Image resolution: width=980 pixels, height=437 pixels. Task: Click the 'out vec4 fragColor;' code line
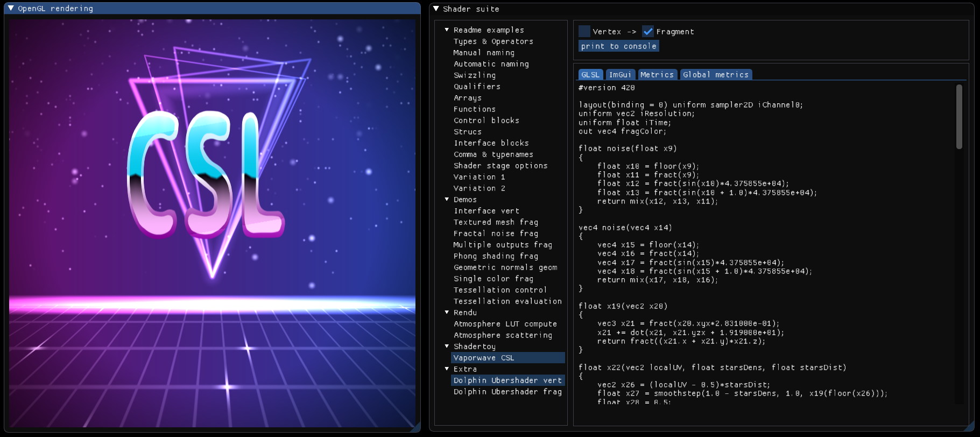[622, 131]
